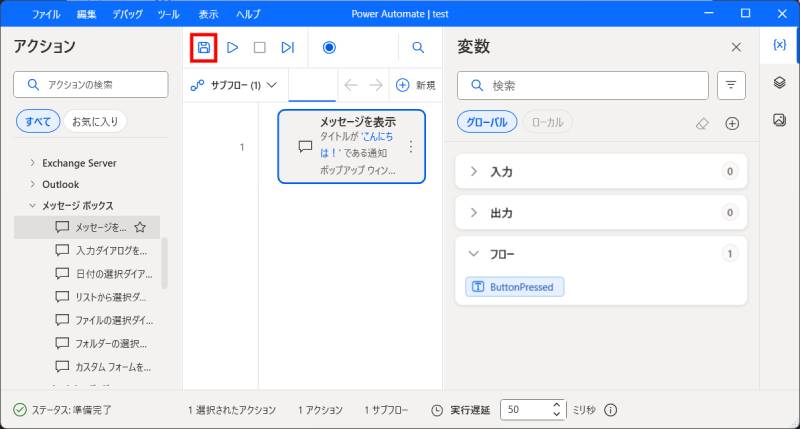Open the サブフロー (1) dropdown
800x429 pixels.
click(x=234, y=85)
